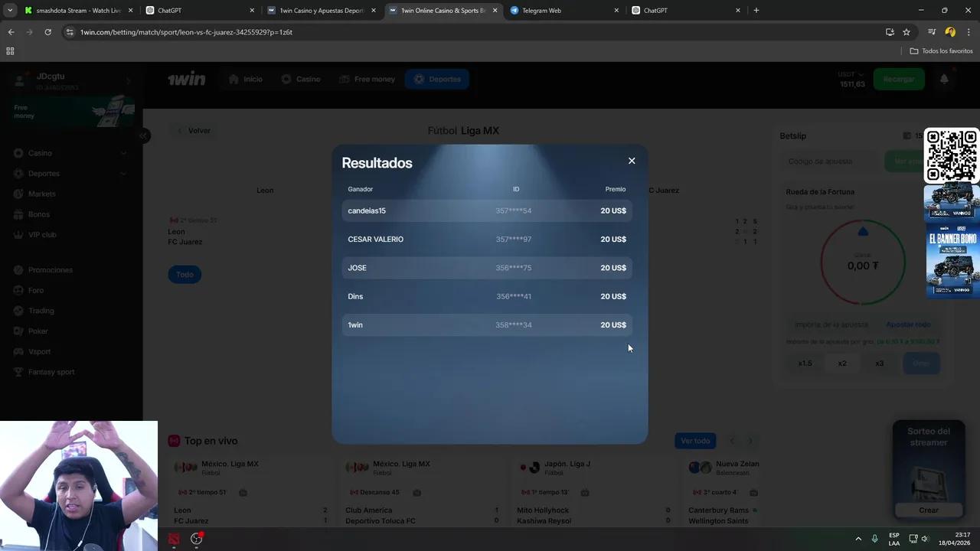Open the Todos los favoritos folder
Image resolution: width=980 pixels, height=551 pixels.
click(941, 51)
